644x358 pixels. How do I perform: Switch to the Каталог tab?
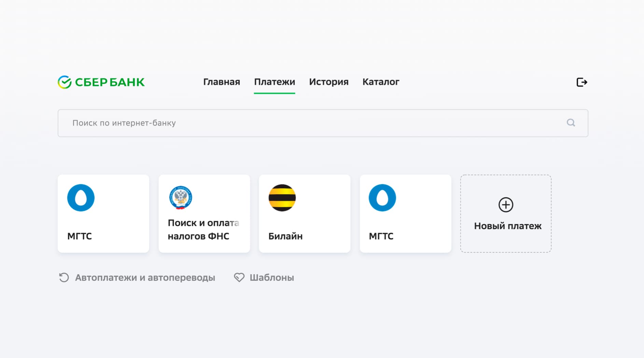pyautogui.click(x=381, y=82)
